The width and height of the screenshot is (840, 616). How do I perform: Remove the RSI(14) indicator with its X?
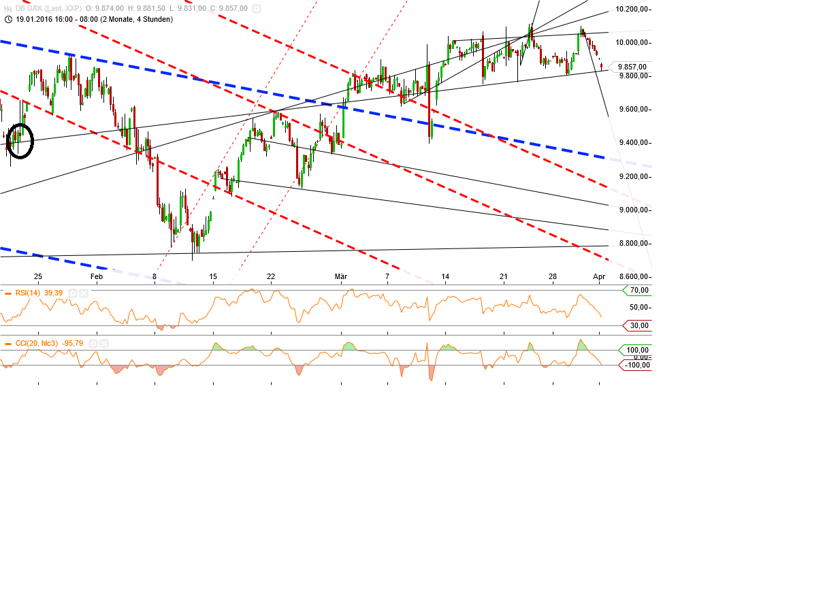click(83, 293)
